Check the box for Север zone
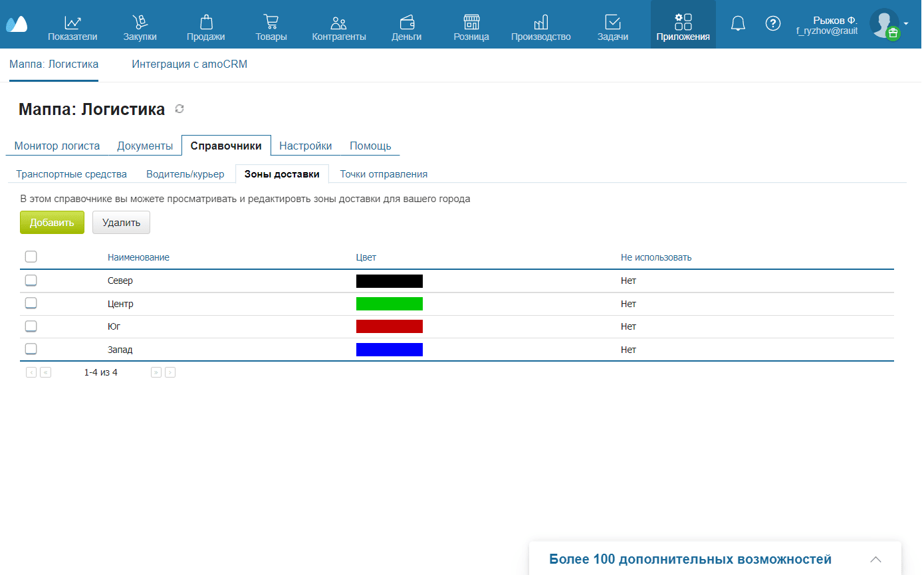The width and height of the screenshot is (924, 575). (31, 281)
